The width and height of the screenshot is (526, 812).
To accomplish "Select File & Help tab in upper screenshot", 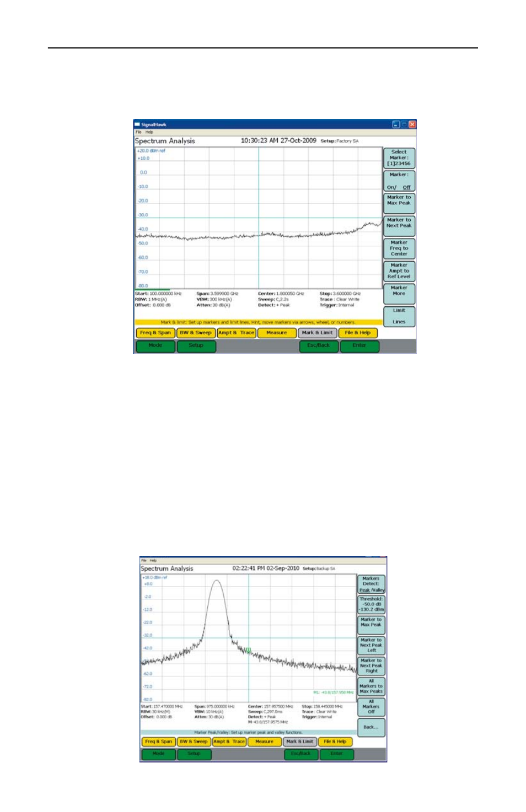I will pyautogui.click(x=358, y=333).
